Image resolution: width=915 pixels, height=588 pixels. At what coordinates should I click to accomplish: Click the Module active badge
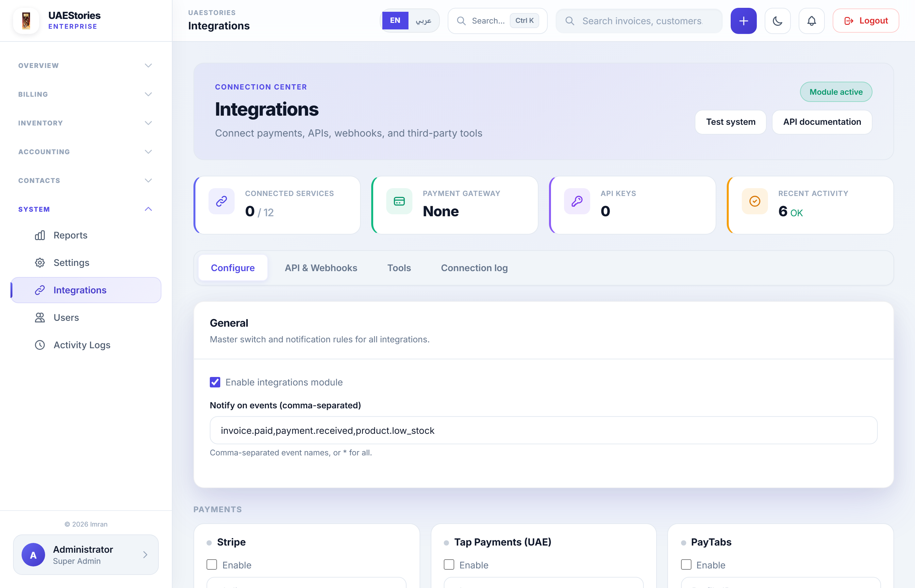[836, 92]
